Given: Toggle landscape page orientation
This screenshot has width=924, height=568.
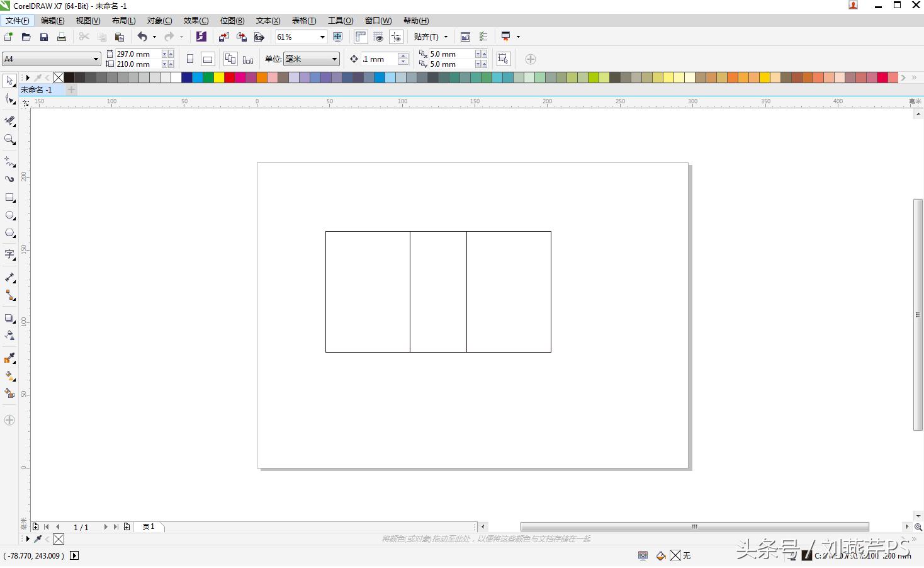Looking at the screenshot, I should [208, 59].
